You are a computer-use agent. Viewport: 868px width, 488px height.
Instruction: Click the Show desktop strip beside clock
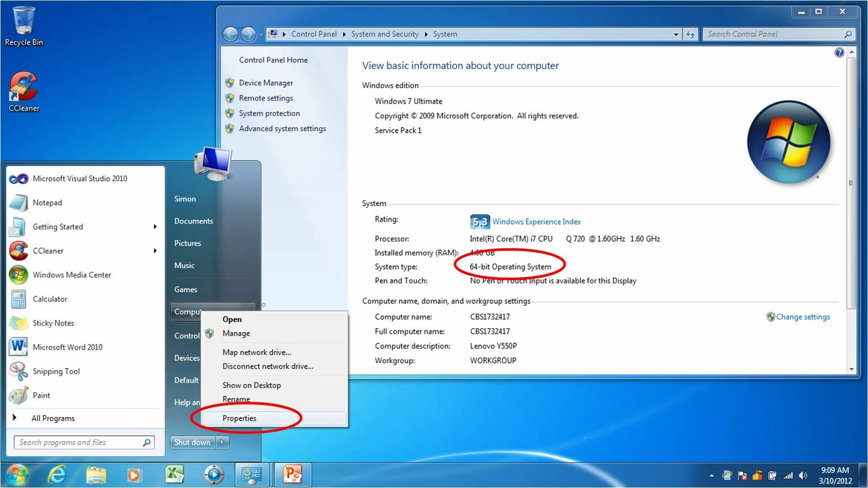click(863, 475)
